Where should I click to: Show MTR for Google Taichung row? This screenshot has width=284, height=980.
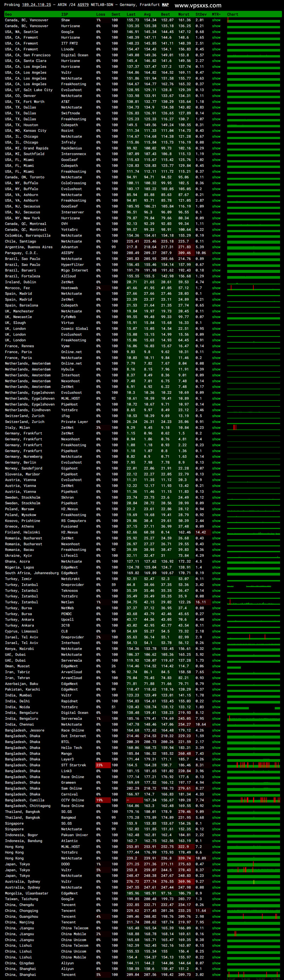point(216,899)
